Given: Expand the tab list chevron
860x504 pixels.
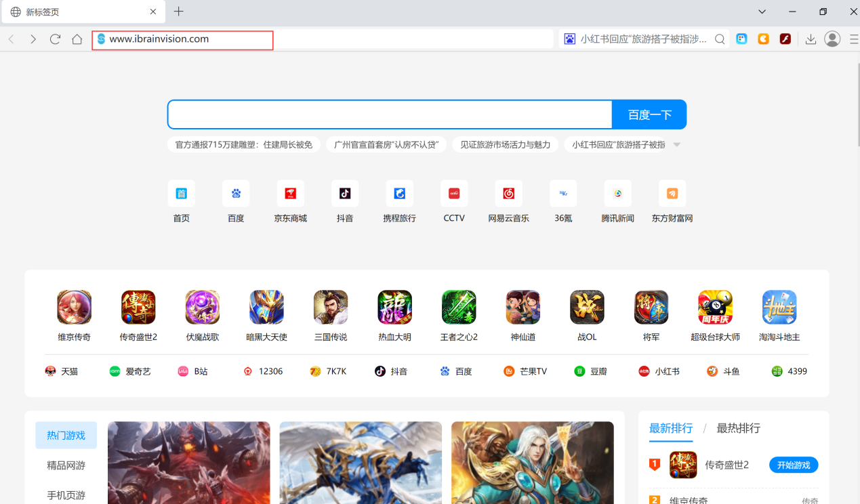Looking at the screenshot, I should [762, 12].
